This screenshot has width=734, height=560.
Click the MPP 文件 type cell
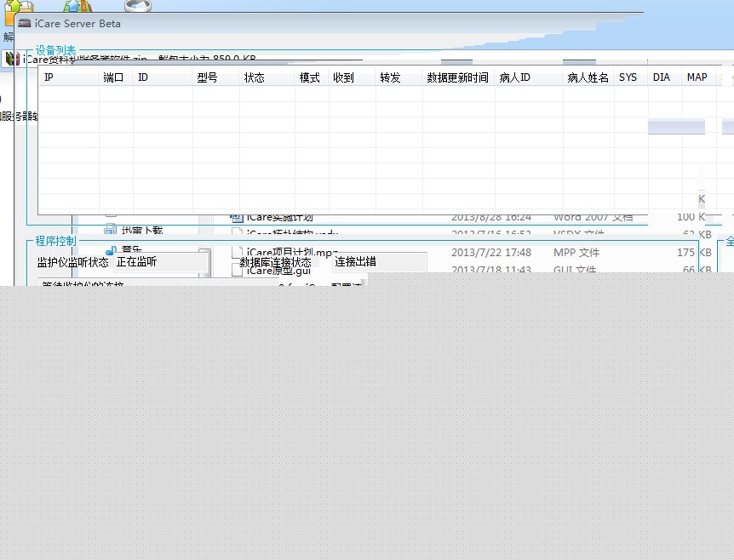click(576, 253)
